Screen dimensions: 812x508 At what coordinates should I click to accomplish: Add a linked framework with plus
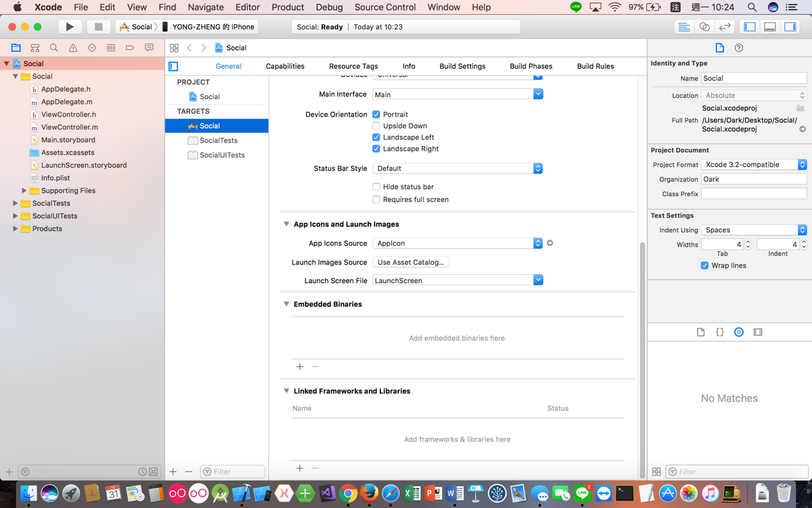(x=300, y=468)
